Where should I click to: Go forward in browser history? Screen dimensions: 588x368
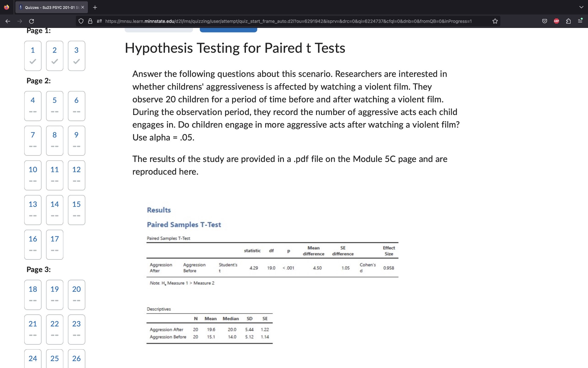tap(19, 21)
